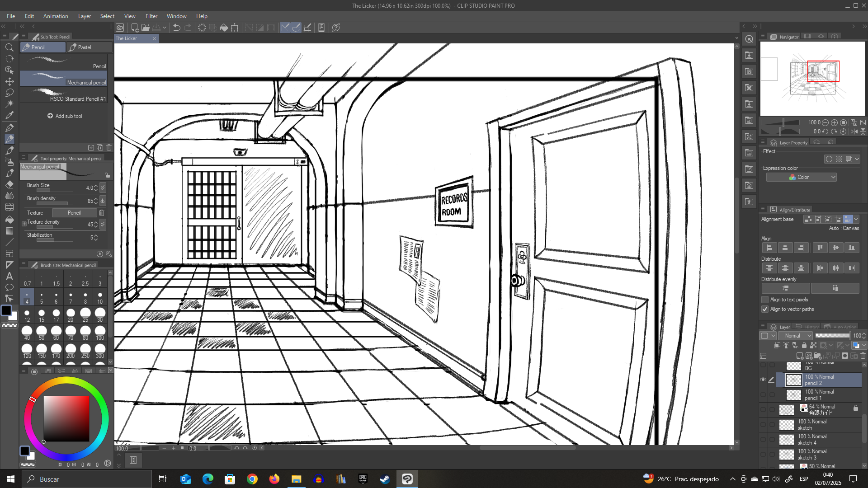Uncheck Align to vector paths
Screen dimensions: 868x488
click(x=765, y=309)
